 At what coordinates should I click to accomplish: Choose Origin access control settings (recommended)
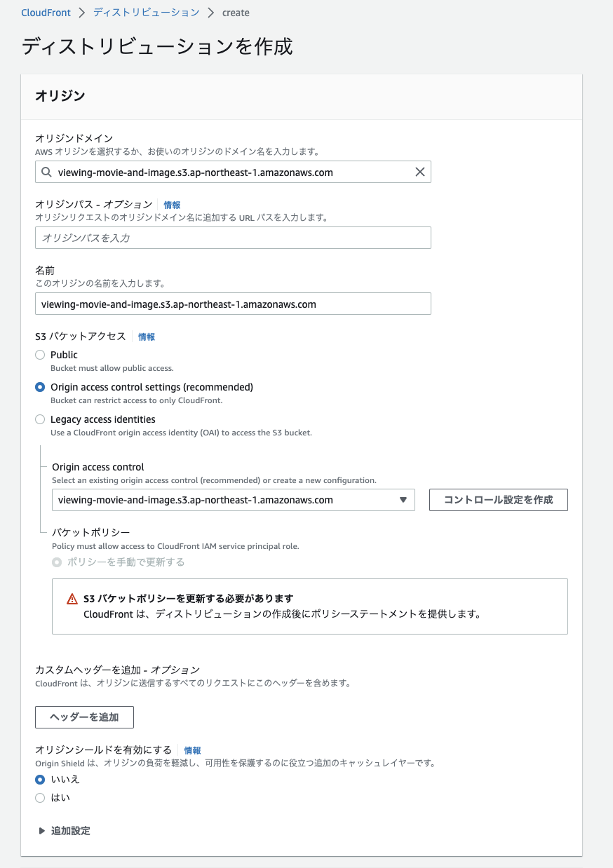[x=40, y=387]
